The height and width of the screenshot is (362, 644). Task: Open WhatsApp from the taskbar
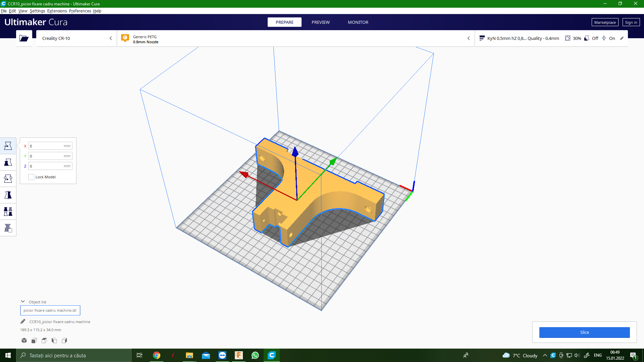coord(255,355)
